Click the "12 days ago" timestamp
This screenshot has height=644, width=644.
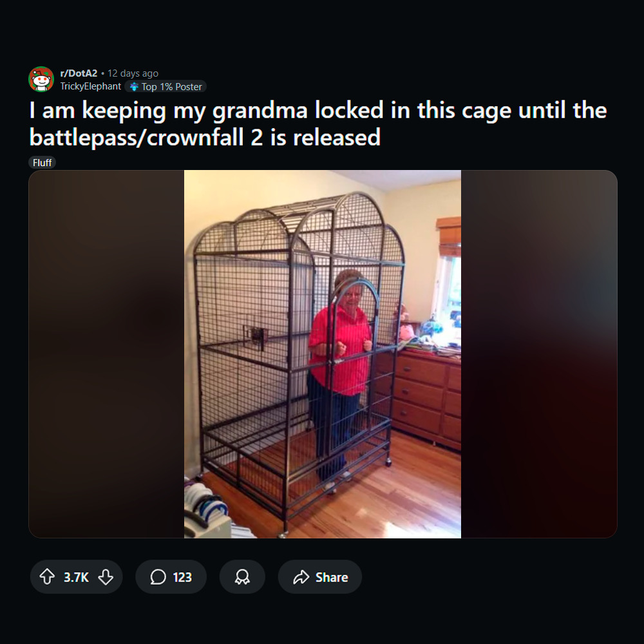pos(133,73)
